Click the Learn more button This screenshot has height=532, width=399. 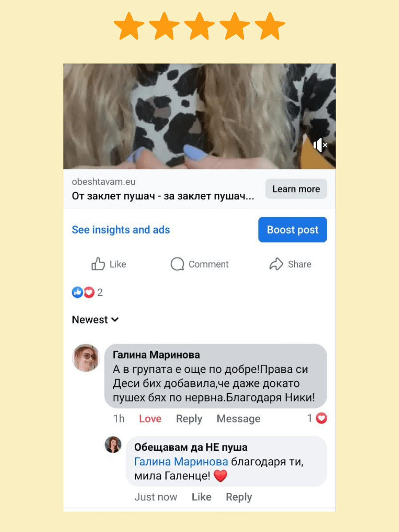[296, 189]
